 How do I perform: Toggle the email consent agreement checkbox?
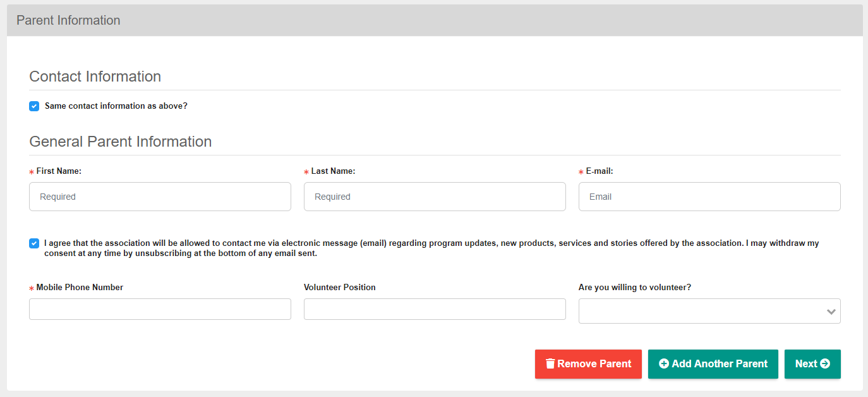click(x=34, y=243)
